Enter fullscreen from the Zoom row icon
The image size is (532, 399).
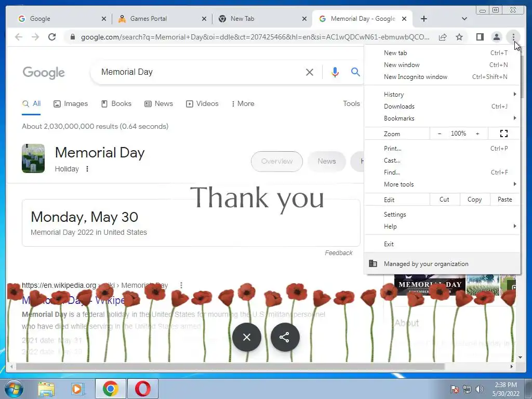[504, 134]
